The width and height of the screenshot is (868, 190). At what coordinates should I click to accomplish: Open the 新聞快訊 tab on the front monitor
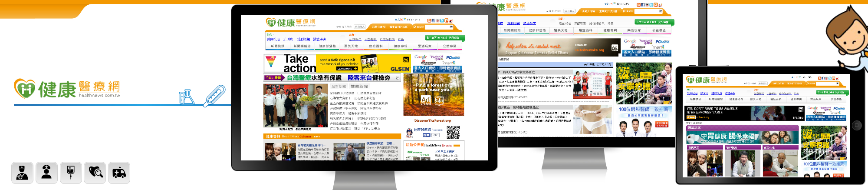click(x=277, y=46)
